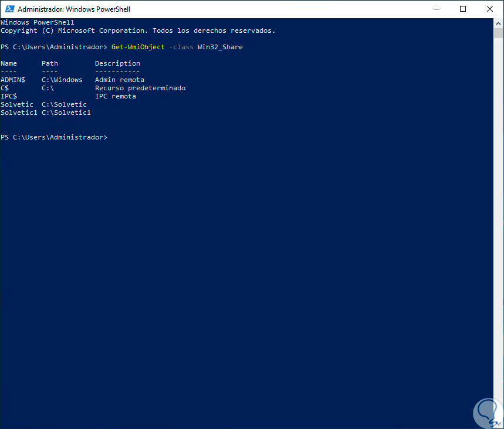Click the scrollbar up arrow
Viewport: 504px width, 429px height.
[499, 23]
